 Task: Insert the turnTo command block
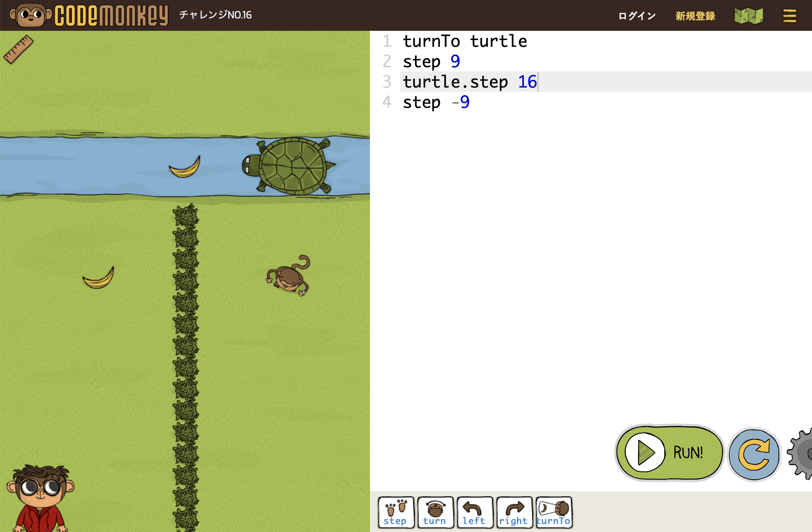coord(553,512)
